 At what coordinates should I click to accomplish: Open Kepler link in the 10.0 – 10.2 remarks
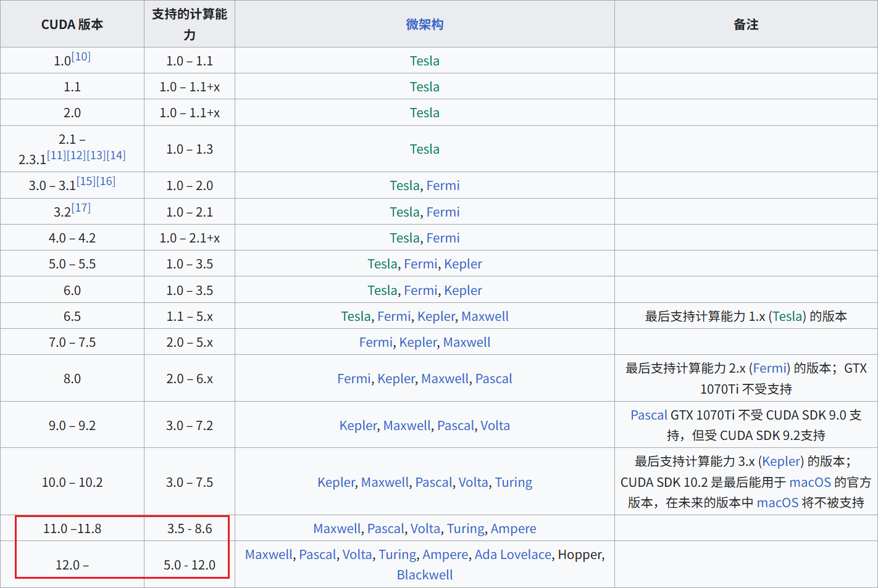tap(781, 461)
